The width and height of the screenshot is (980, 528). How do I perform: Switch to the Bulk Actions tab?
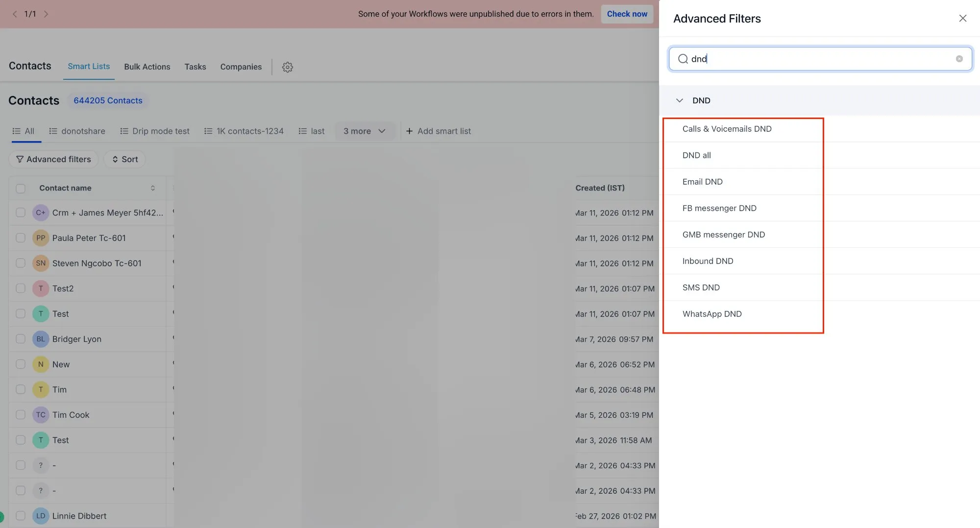(147, 67)
